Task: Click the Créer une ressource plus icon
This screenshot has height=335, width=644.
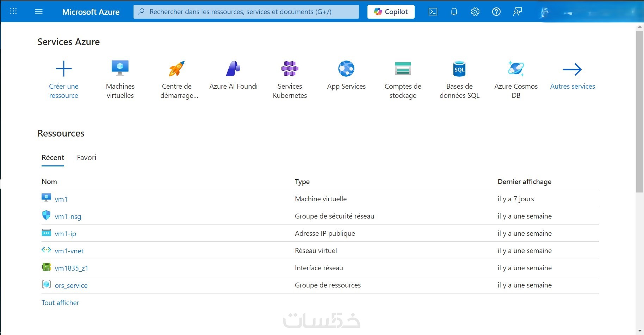Action: 64,69
